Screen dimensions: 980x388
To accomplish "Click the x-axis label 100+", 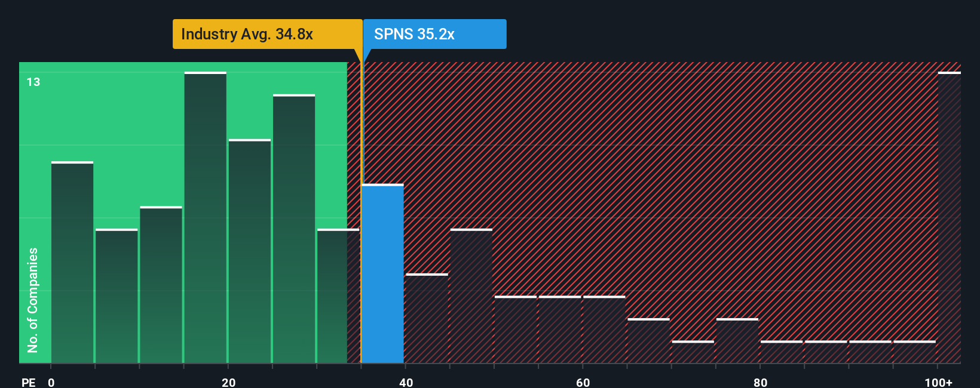I will click(x=939, y=382).
